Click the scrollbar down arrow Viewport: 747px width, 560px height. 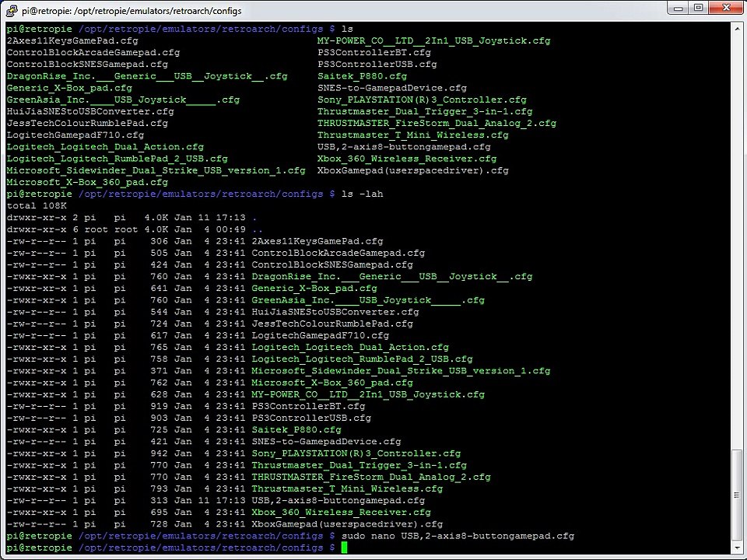pyautogui.click(x=737, y=548)
